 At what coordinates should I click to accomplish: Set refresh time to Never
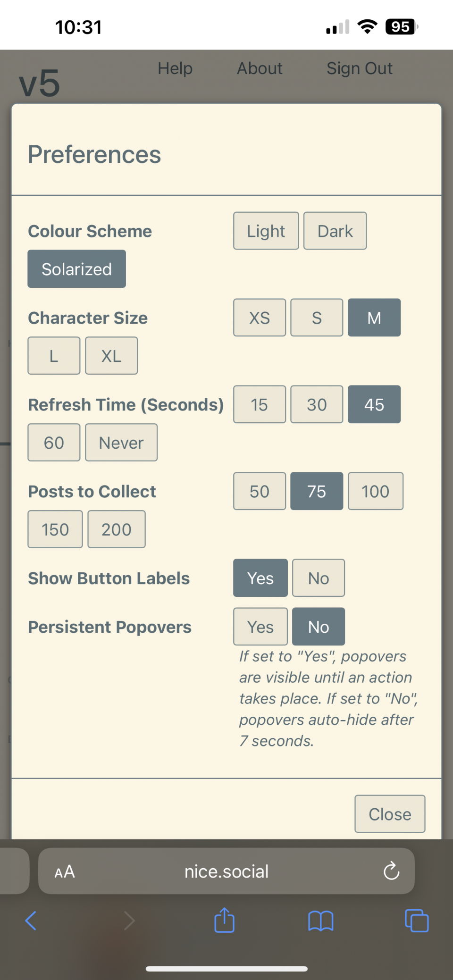point(121,443)
